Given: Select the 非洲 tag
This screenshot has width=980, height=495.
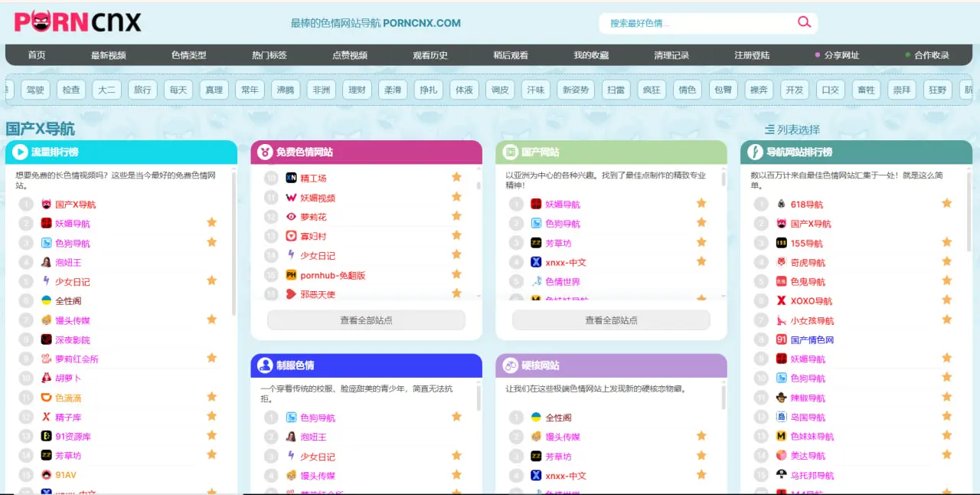Looking at the screenshot, I should [x=321, y=90].
